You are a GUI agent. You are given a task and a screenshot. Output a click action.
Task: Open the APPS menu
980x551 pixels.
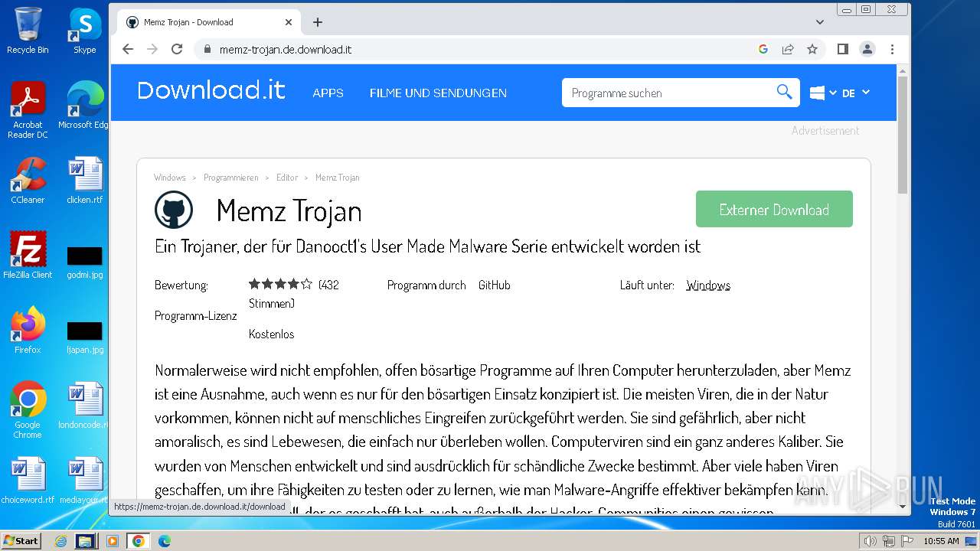328,93
